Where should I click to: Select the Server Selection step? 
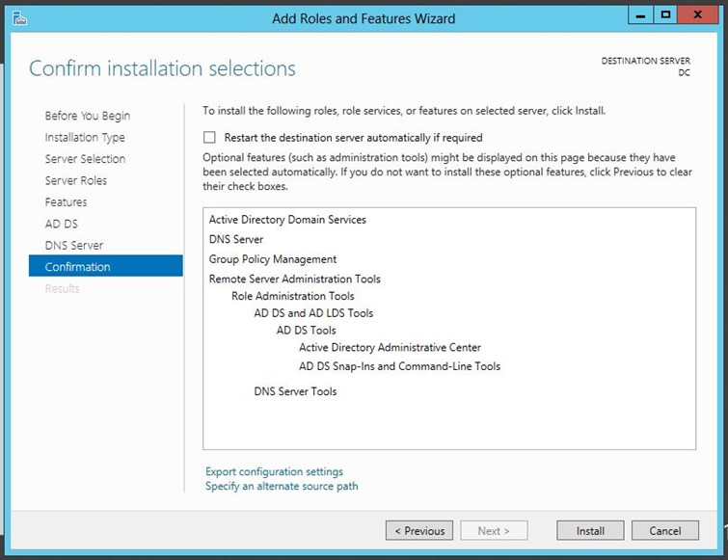click(85, 159)
